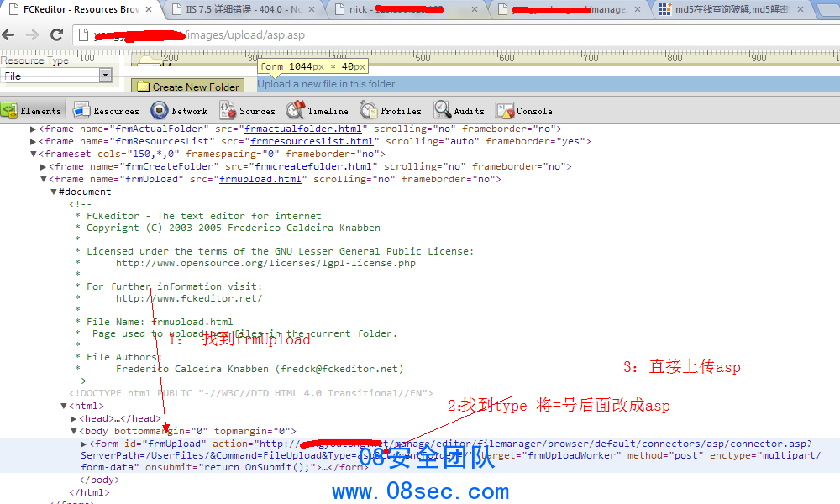
Task: Open the Network panel icon
Action: (x=159, y=110)
